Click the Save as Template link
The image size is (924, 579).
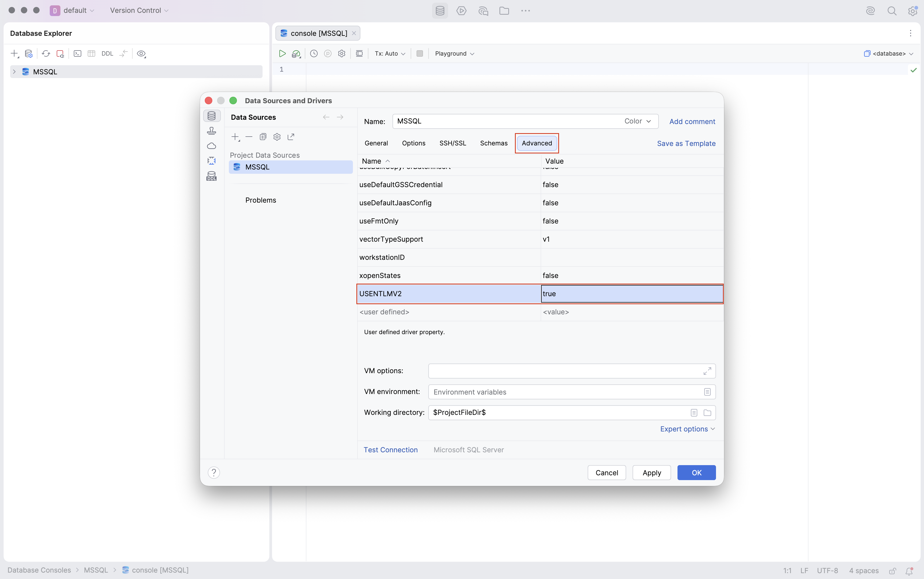(686, 143)
